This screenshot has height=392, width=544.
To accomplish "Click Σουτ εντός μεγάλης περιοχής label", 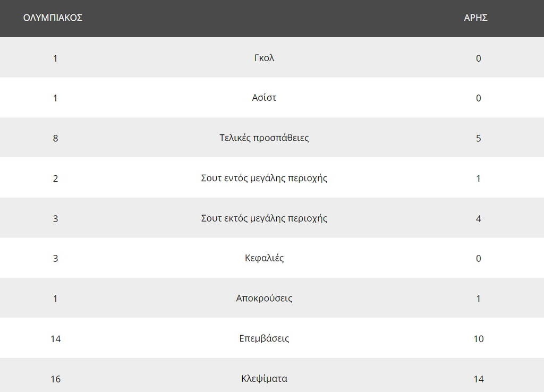I will [x=264, y=178].
